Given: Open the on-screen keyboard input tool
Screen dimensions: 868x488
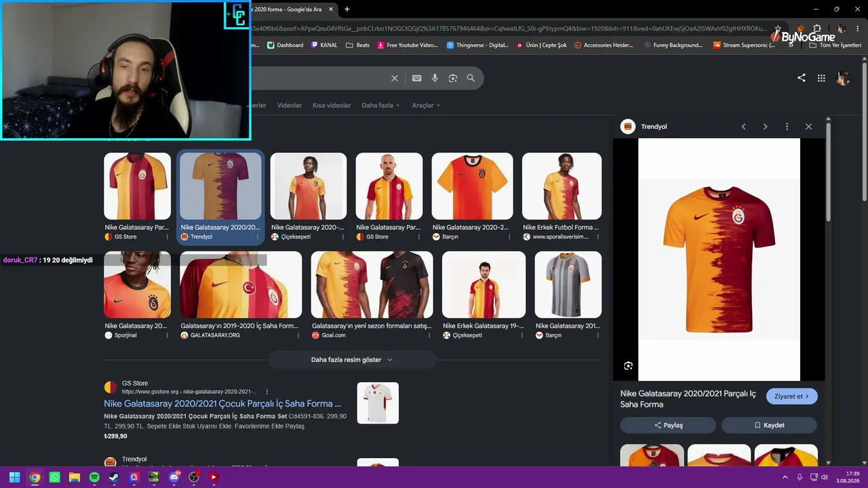Looking at the screenshot, I should [417, 78].
